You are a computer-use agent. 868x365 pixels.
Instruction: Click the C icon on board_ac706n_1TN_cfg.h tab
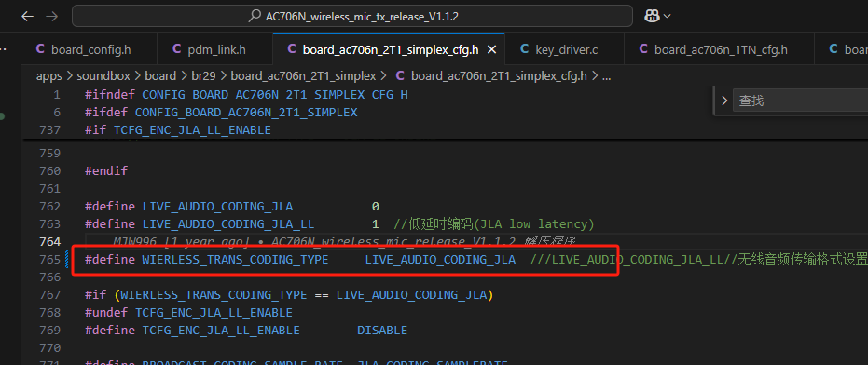tap(643, 49)
